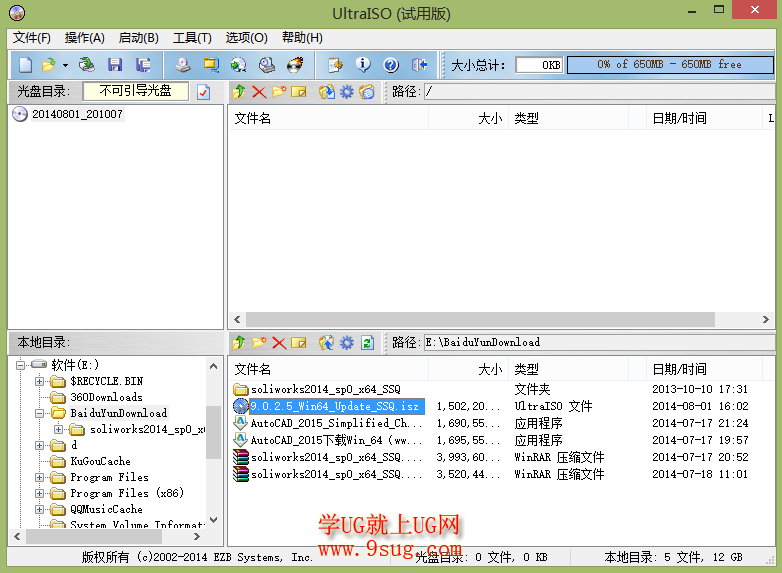Viewport: 782px width, 573px height.
Task: Select KuGouCache folder in tree
Action: [100, 461]
